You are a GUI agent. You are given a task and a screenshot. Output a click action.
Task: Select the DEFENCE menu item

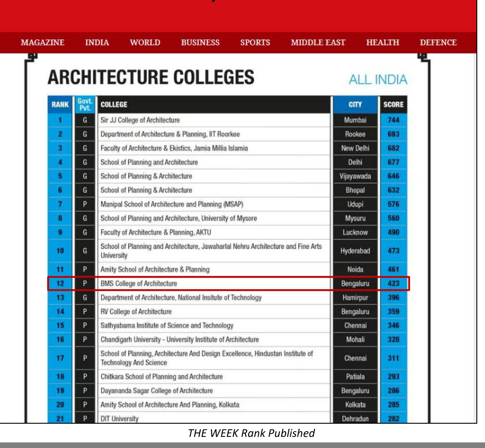tap(438, 42)
